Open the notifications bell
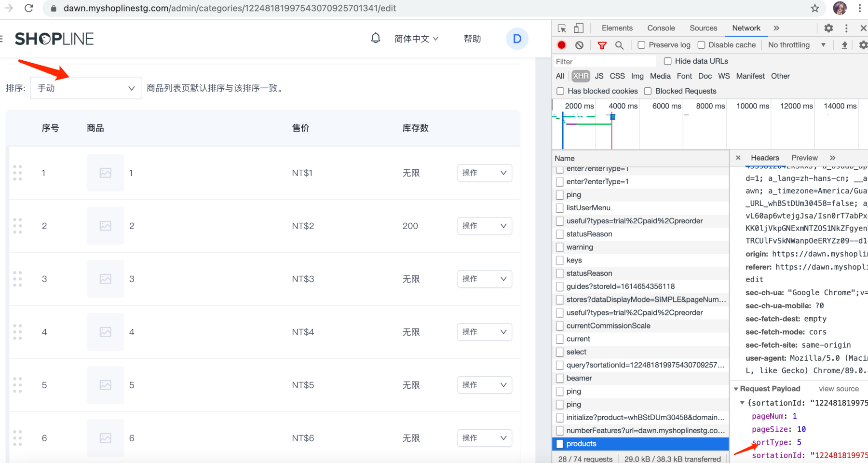Viewport: 868px width, 463px height. click(376, 38)
